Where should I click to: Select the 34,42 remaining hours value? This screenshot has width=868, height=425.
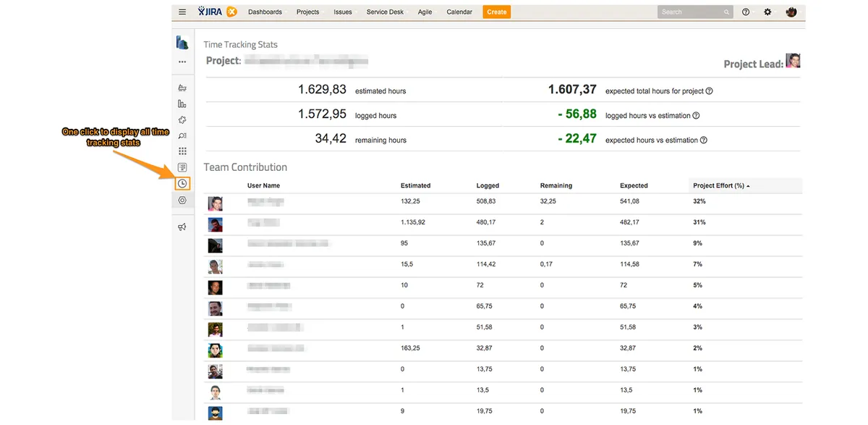coord(331,139)
